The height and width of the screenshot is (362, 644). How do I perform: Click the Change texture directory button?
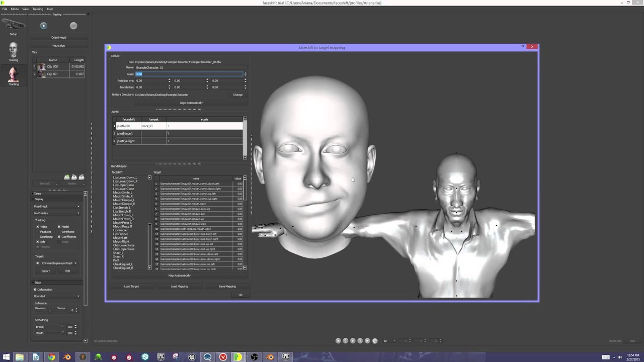coord(238,95)
